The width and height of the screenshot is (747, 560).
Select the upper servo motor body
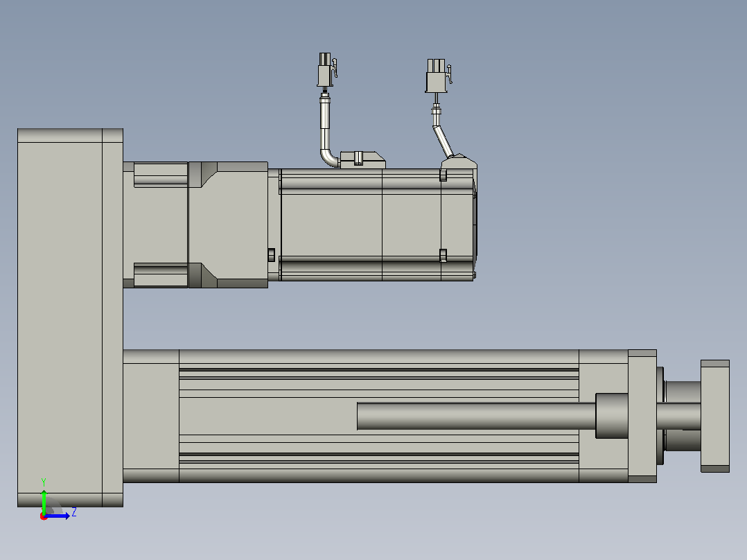click(373, 225)
